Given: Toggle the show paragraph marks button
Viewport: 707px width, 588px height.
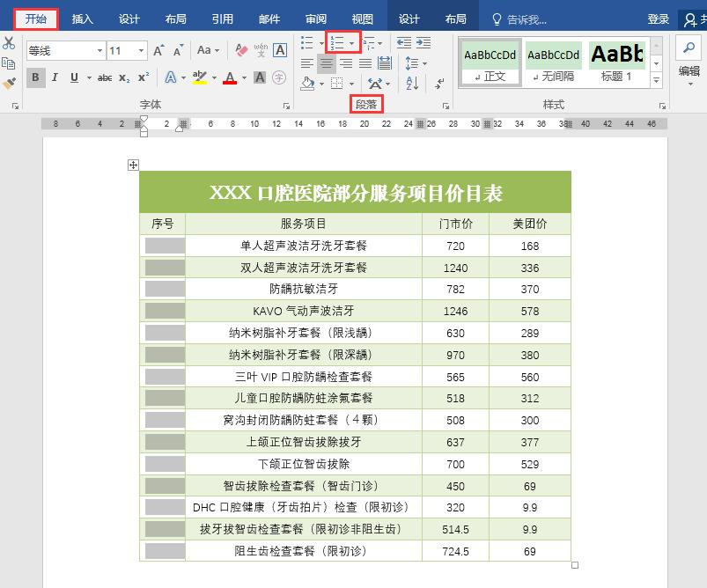Looking at the screenshot, I should tap(438, 84).
